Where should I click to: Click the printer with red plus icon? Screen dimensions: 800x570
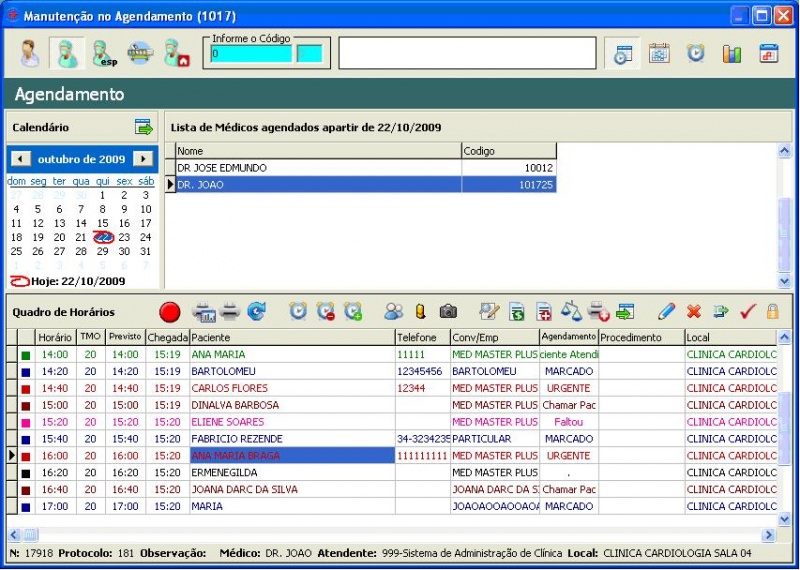pos(598,312)
